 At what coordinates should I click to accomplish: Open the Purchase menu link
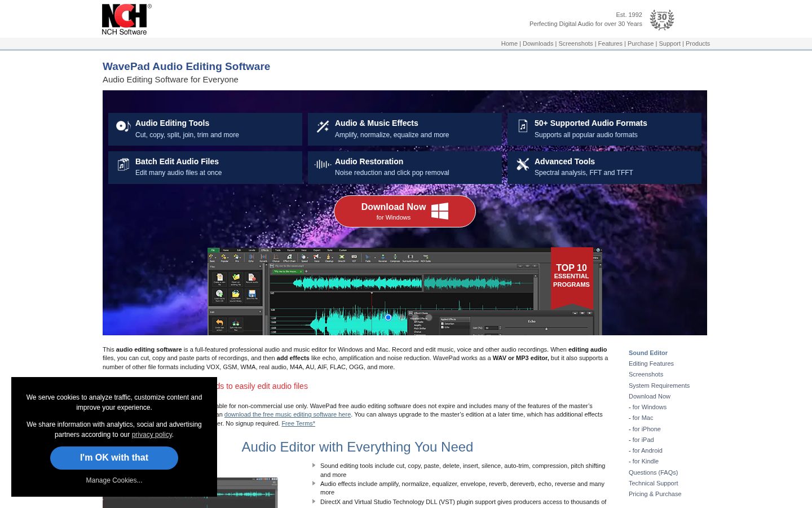click(641, 43)
